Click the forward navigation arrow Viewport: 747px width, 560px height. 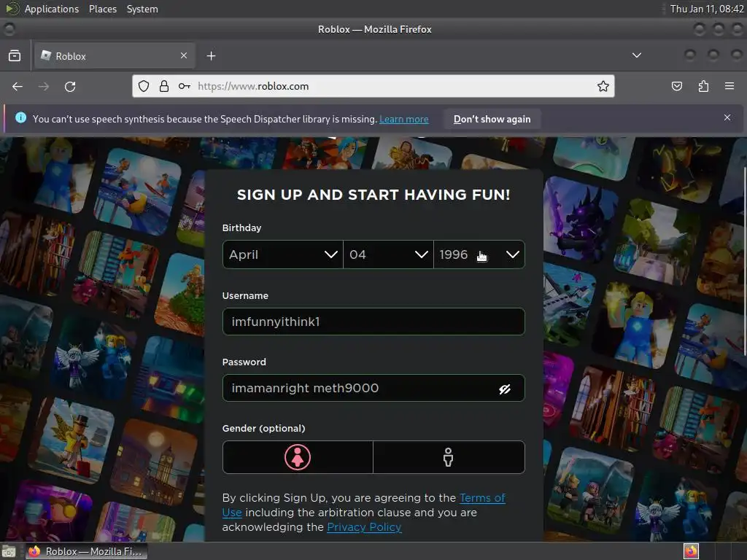click(x=44, y=86)
